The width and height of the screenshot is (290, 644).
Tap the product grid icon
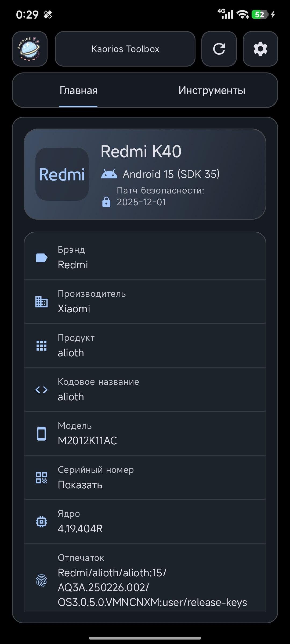tap(42, 346)
